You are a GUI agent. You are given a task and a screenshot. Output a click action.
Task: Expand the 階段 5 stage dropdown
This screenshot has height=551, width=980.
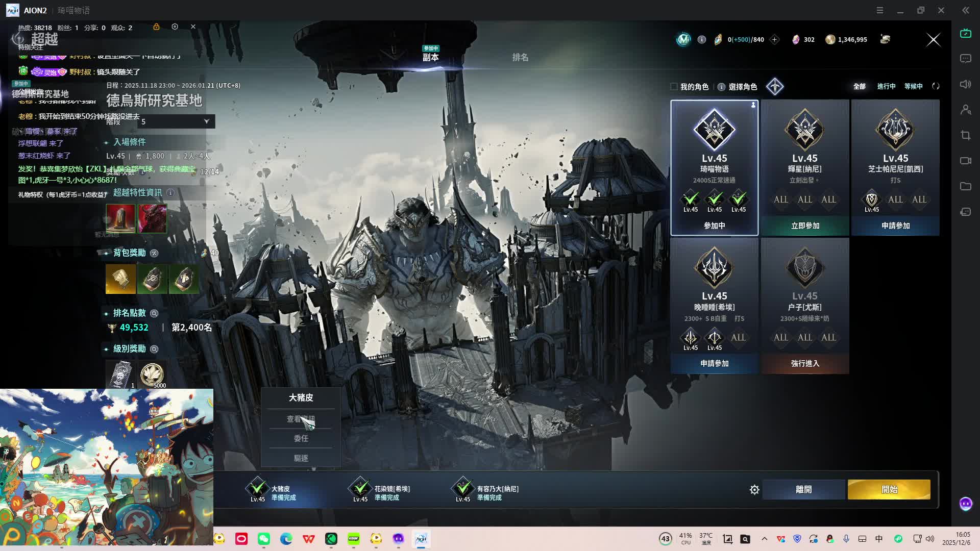tap(206, 121)
